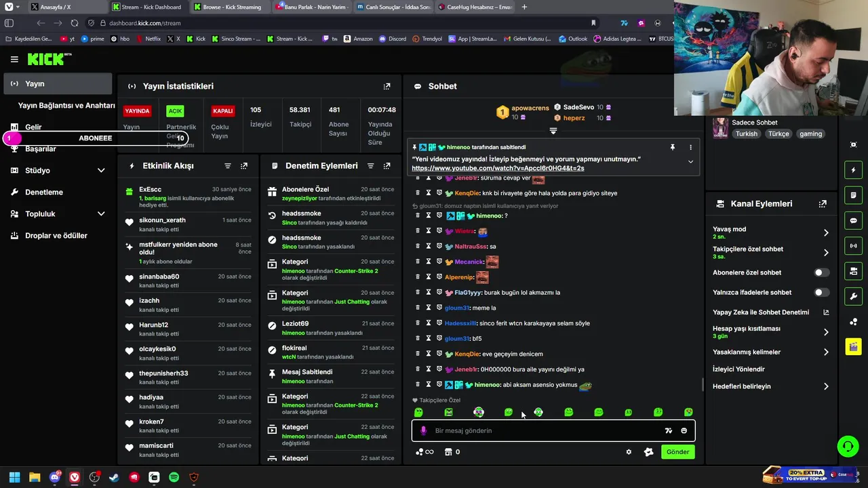Delete FlaG1yyy's chat message with trash icon

(418, 292)
